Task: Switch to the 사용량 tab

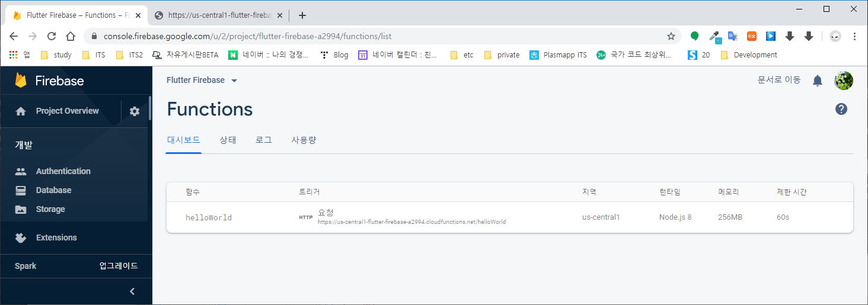Action: click(304, 140)
